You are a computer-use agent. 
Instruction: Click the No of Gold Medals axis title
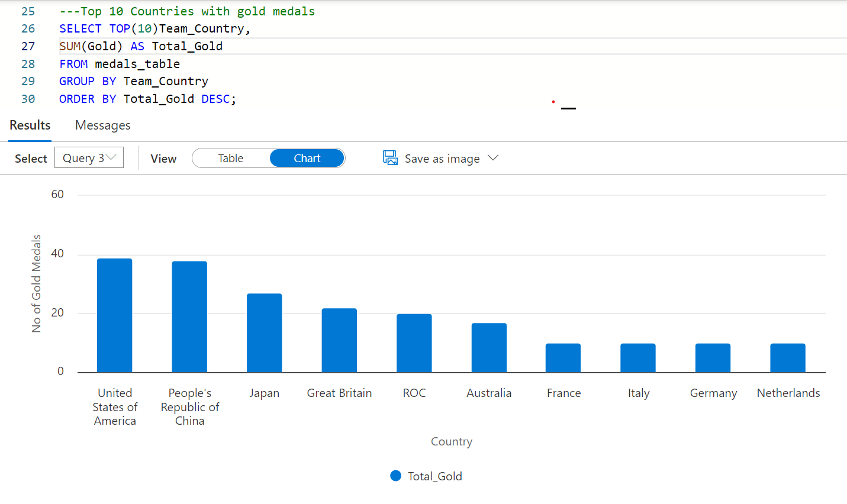click(x=37, y=283)
